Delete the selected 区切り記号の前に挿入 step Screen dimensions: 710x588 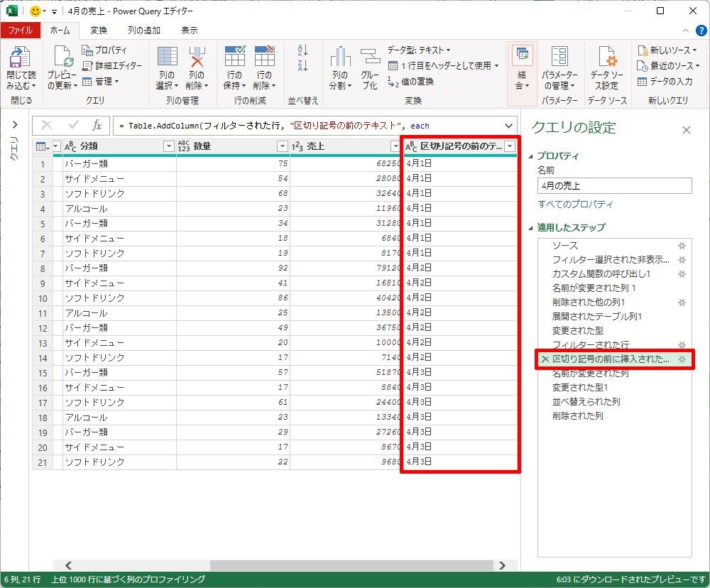pos(545,359)
